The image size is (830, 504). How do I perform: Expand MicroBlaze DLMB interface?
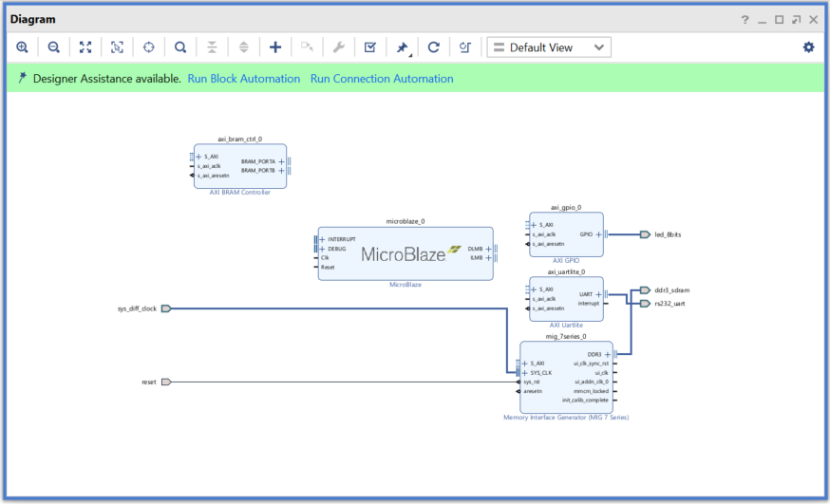click(488, 249)
